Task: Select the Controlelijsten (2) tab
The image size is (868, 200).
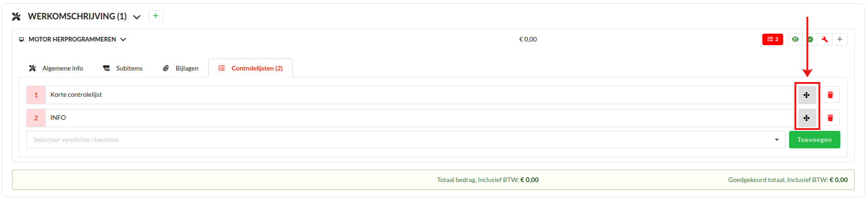Action: point(251,68)
